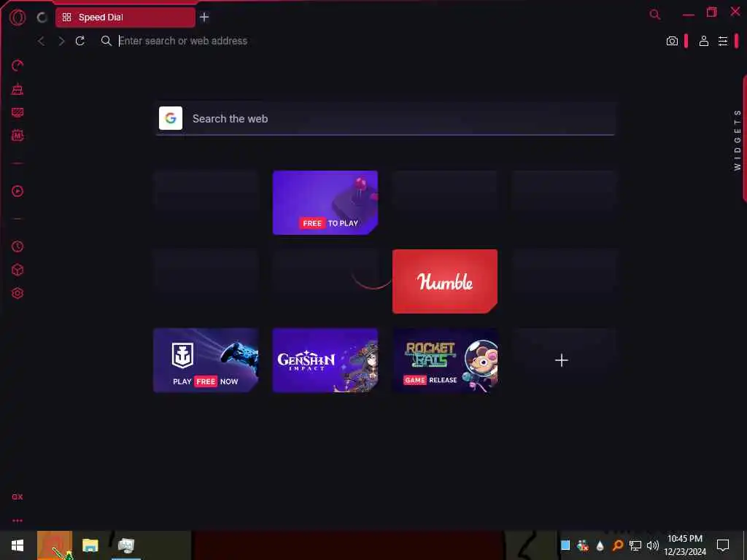Open the Free To Play speed dial tile

click(x=325, y=203)
